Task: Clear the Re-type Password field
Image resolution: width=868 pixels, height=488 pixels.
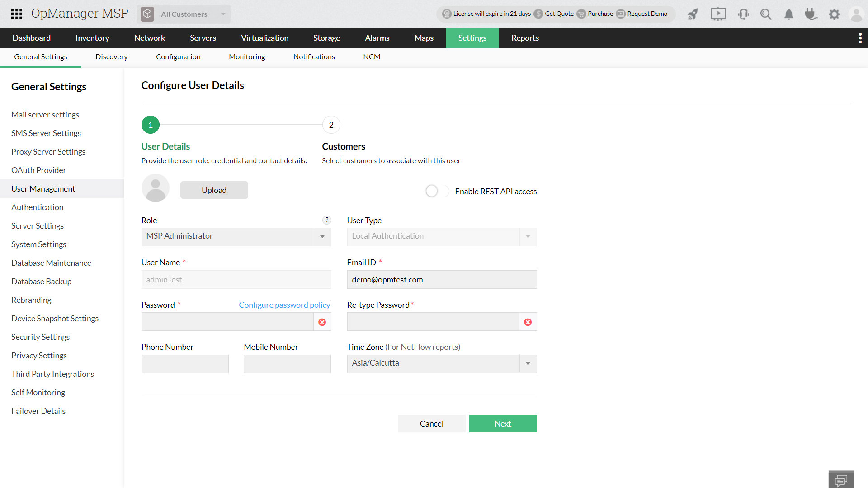Action: [528, 322]
